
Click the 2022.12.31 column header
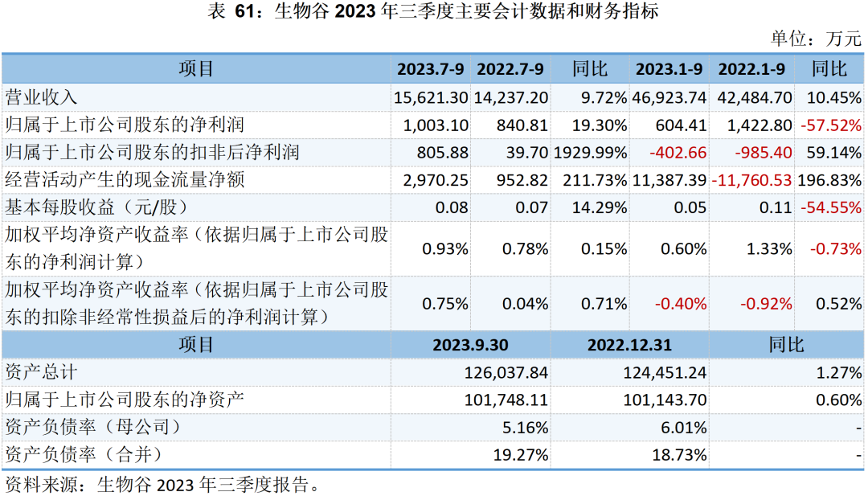[629, 345]
